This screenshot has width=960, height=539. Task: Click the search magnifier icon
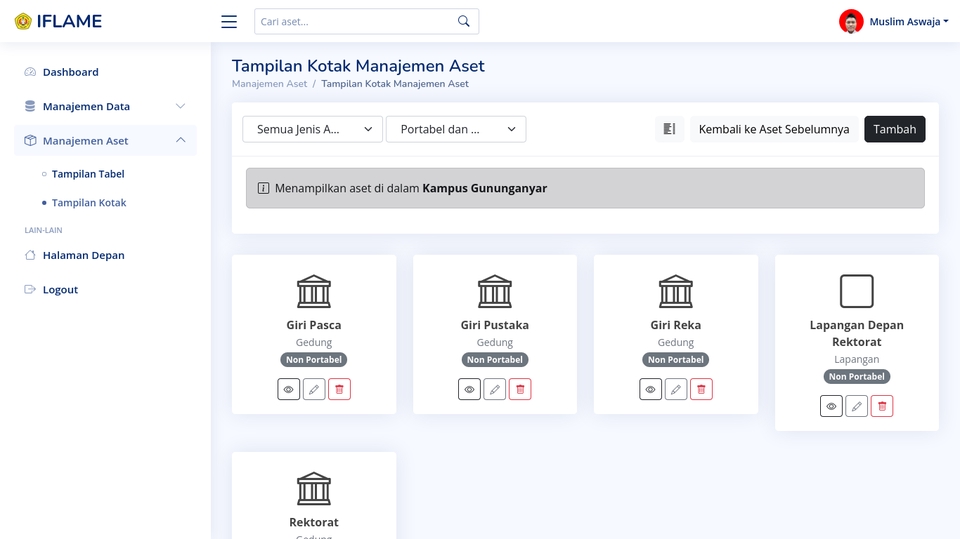(463, 21)
